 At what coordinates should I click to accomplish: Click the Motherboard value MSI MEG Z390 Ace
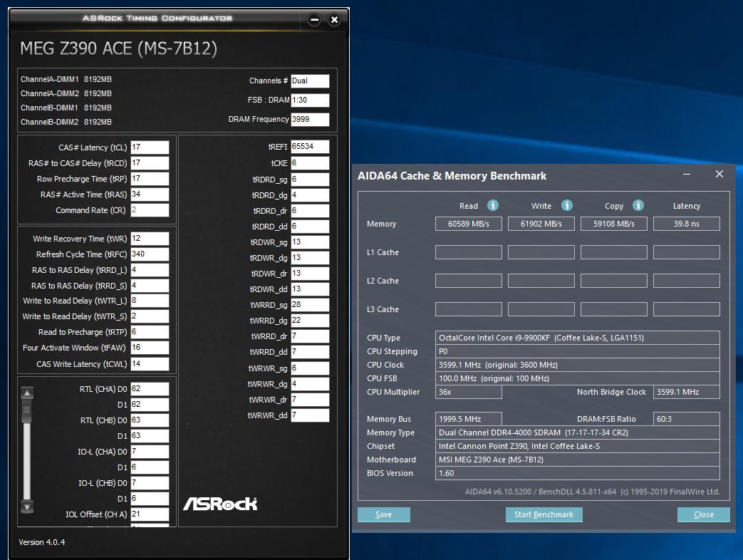tap(578, 460)
